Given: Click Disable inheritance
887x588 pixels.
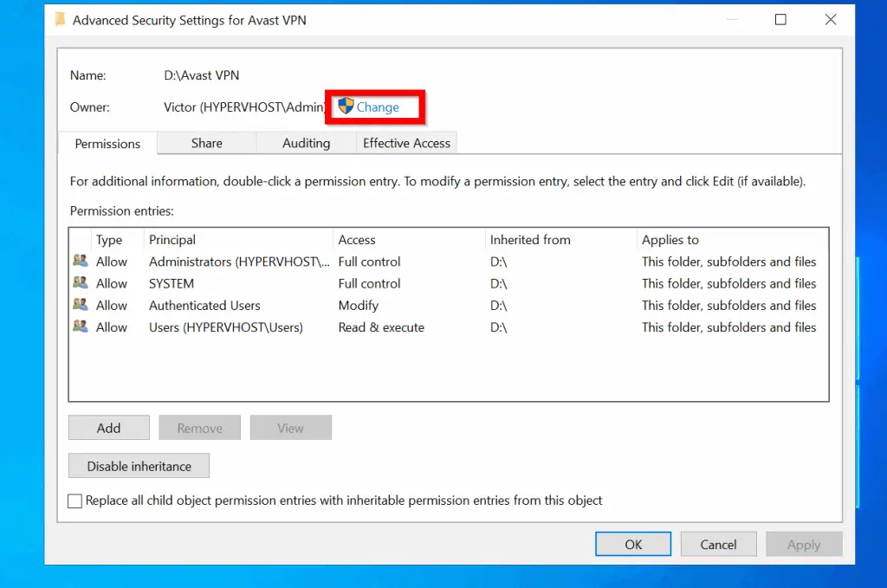Looking at the screenshot, I should (139, 465).
